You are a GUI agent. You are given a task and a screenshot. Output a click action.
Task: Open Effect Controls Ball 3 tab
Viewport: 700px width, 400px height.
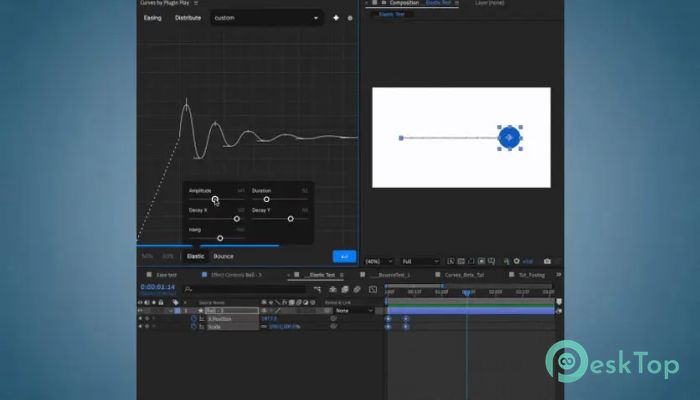pos(236,275)
